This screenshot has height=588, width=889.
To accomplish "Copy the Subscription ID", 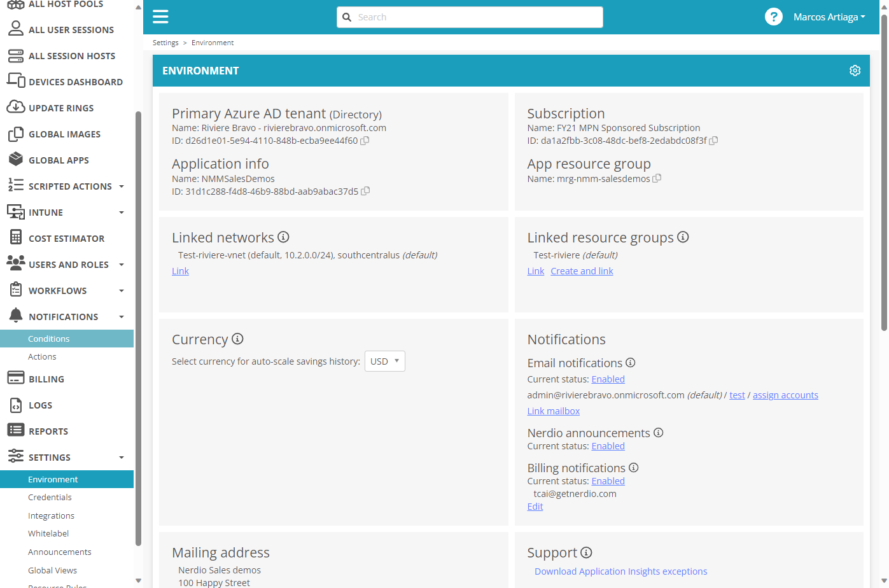I will [x=713, y=141].
